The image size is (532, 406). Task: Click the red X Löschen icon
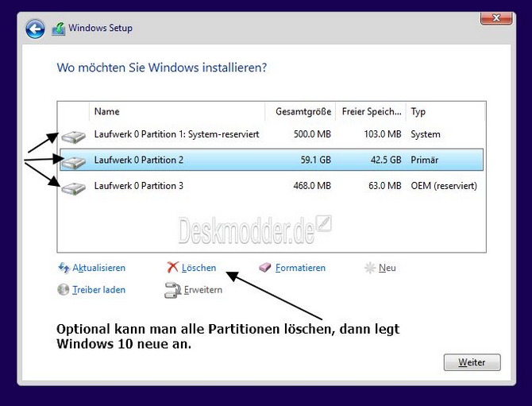(172, 268)
